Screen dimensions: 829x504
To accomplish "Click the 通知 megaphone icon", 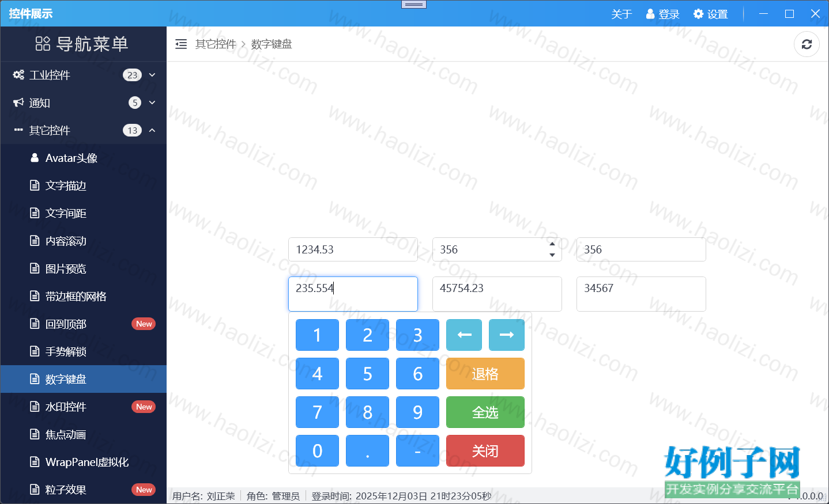I will click(x=18, y=103).
